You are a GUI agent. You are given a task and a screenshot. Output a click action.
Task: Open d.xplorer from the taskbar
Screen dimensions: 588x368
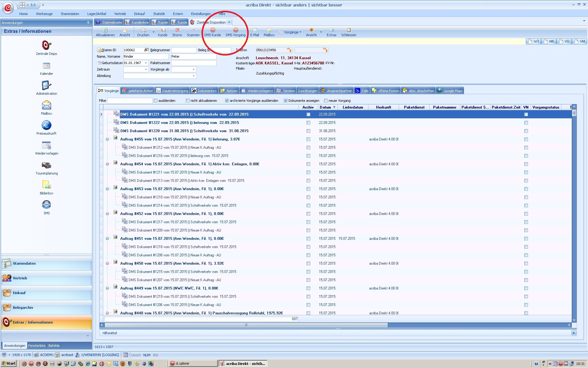[x=192, y=364]
